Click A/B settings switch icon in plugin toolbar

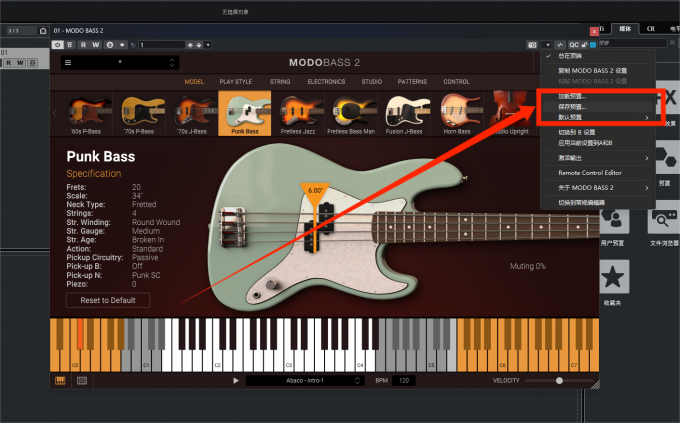110,45
